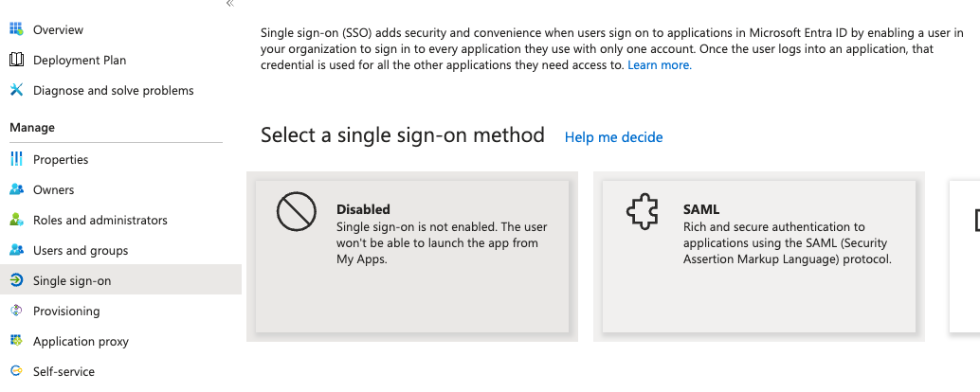Choose the SAML sign-on method card
The image size is (980, 392).
tap(759, 257)
